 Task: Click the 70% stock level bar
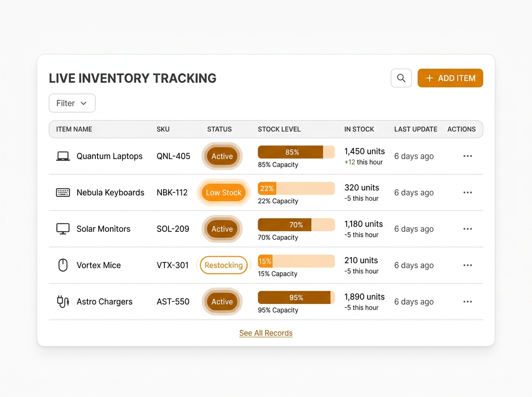(296, 225)
